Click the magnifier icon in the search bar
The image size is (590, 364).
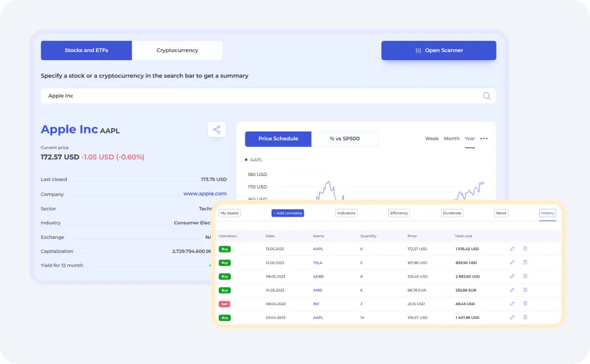tap(486, 96)
